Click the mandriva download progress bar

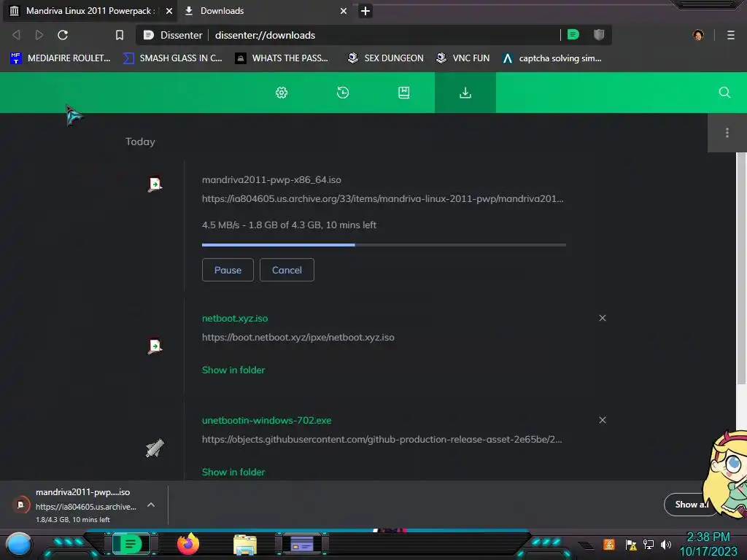[x=384, y=245]
